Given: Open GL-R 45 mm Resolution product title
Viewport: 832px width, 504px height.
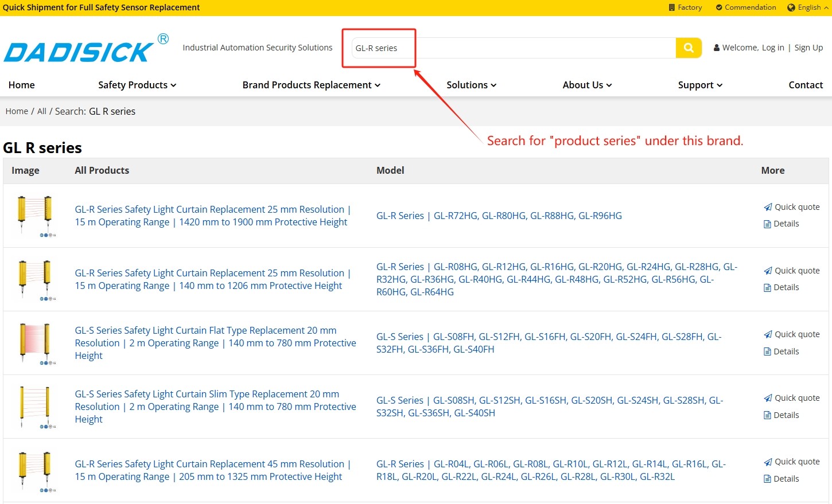Looking at the screenshot, I should [212, 470].
